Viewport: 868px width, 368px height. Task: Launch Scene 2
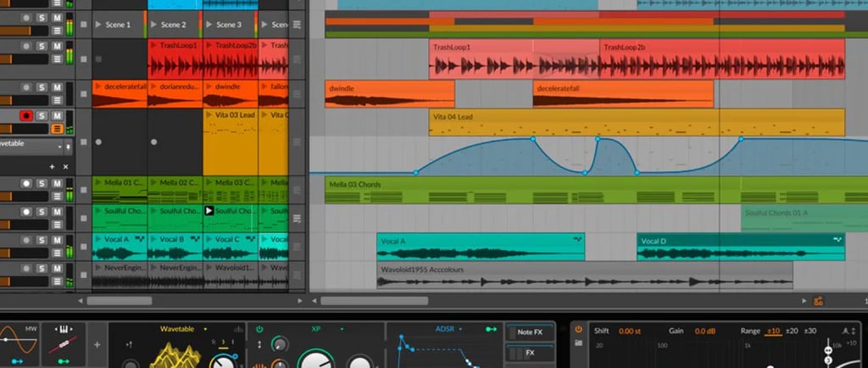point(154,25)
